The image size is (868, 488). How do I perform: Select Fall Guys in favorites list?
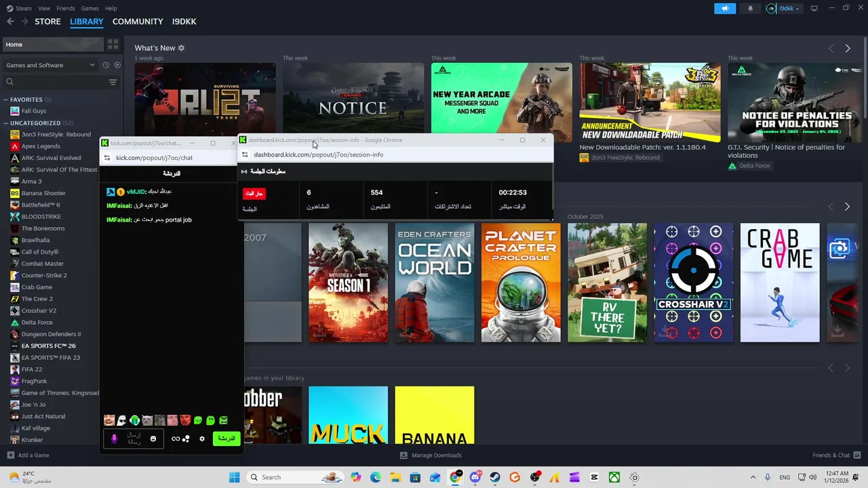click(33, 111)
